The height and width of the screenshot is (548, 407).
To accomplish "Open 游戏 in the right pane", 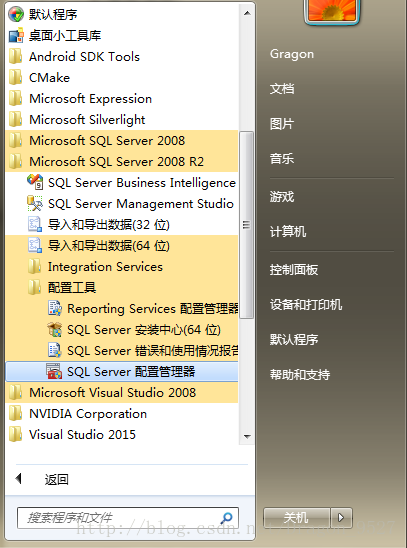I will 282,196.
